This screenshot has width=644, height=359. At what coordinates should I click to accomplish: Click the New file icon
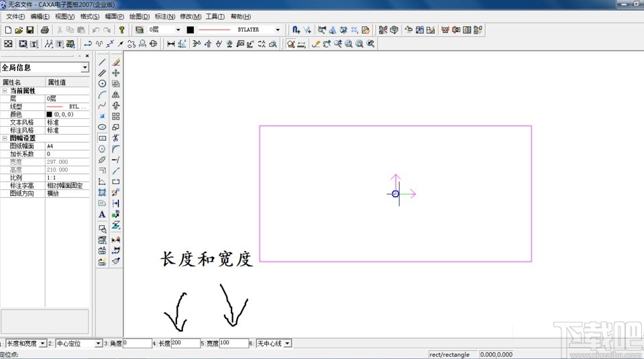click(8, 30)
